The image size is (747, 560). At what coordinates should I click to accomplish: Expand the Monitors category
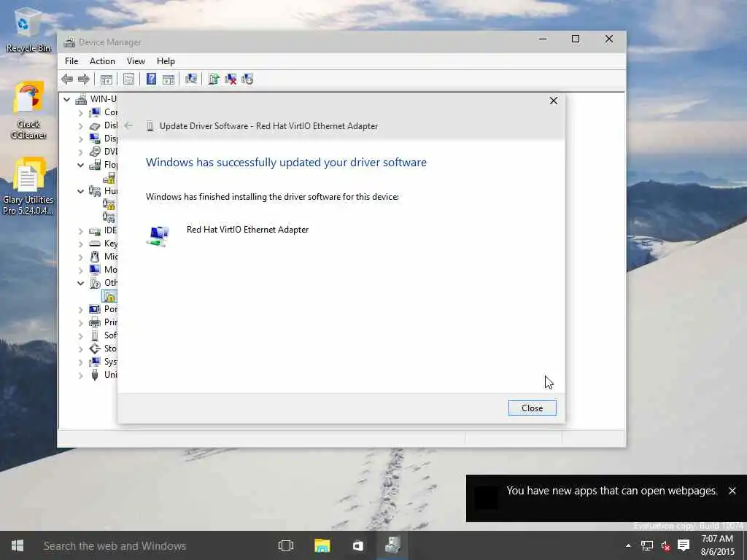[80, 271]
